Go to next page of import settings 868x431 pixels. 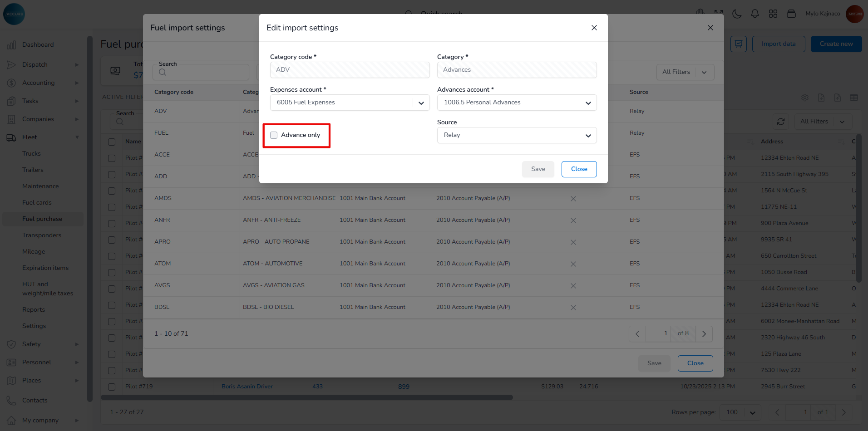click(x=704, y=334)
